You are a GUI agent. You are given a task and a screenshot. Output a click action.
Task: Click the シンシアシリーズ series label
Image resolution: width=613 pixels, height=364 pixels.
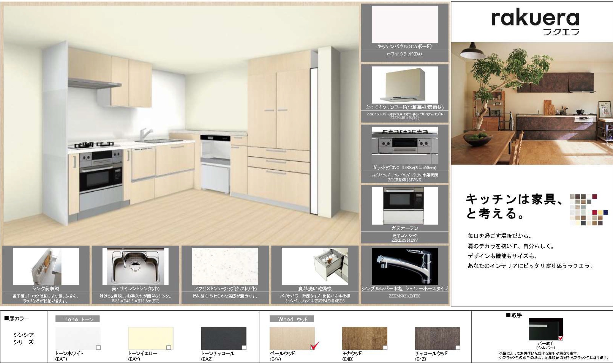coord(24,338)
